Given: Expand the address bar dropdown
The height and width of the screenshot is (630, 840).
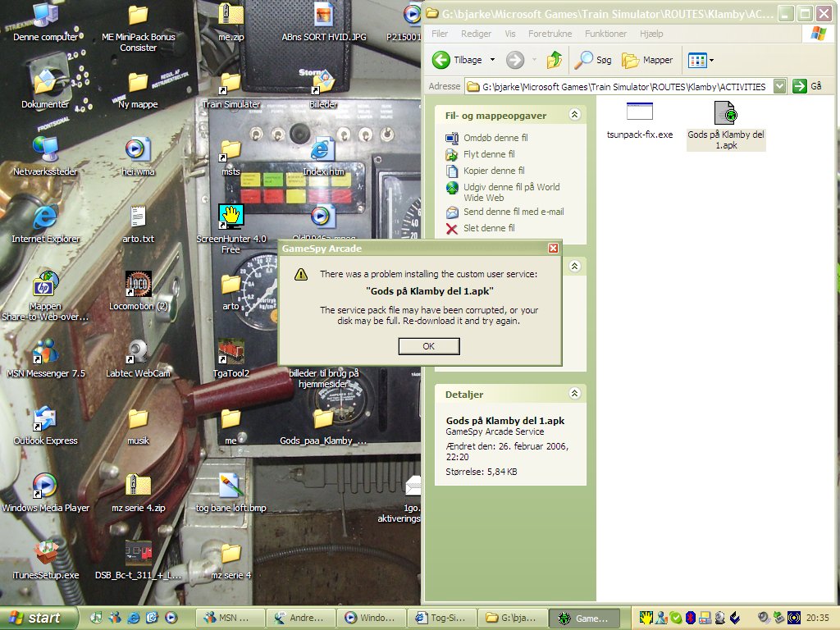Looking at the screenshot, I should [x=779, y=86].
